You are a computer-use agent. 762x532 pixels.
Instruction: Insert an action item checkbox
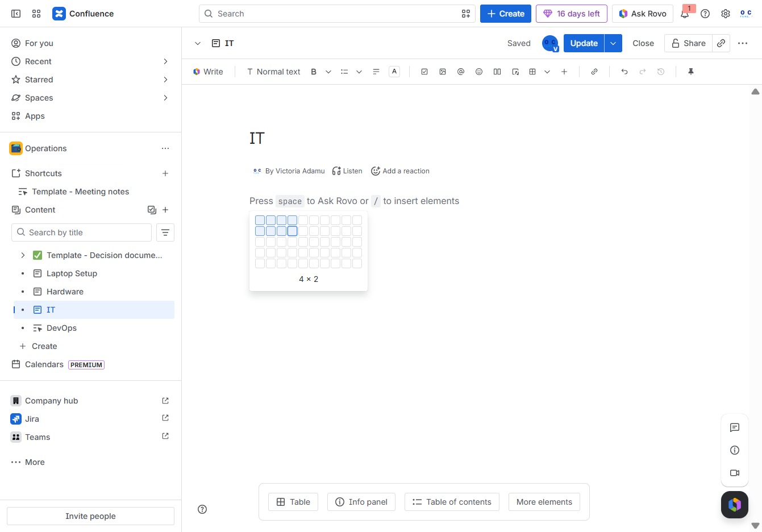[x=424, y=72]
